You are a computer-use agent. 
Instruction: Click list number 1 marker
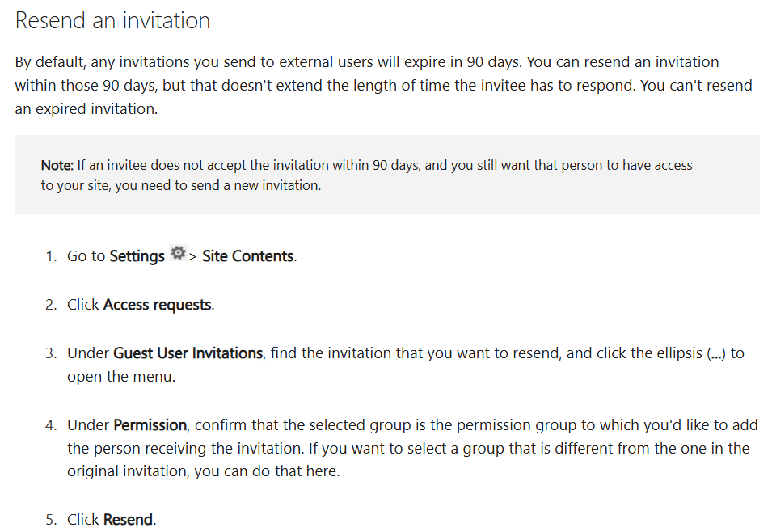pyautogui.click(x=51, y=256)
